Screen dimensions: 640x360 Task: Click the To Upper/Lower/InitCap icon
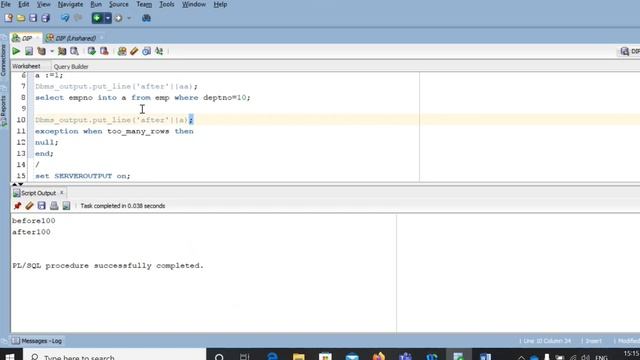coord(159,51)
